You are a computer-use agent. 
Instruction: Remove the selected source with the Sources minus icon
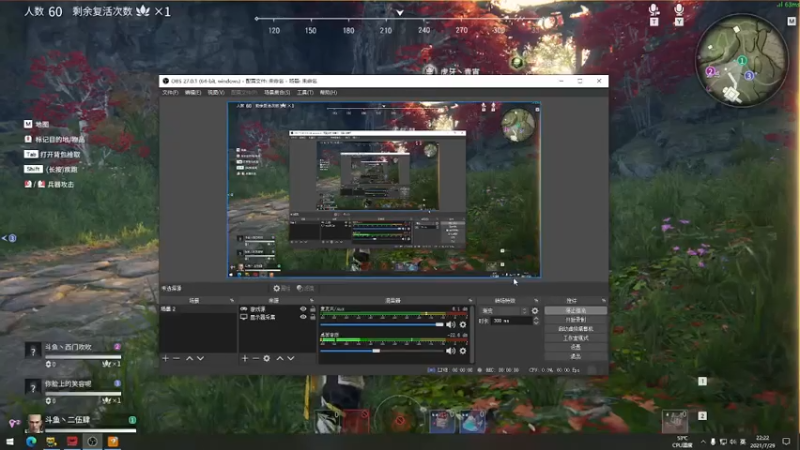[x=256, y=359]
